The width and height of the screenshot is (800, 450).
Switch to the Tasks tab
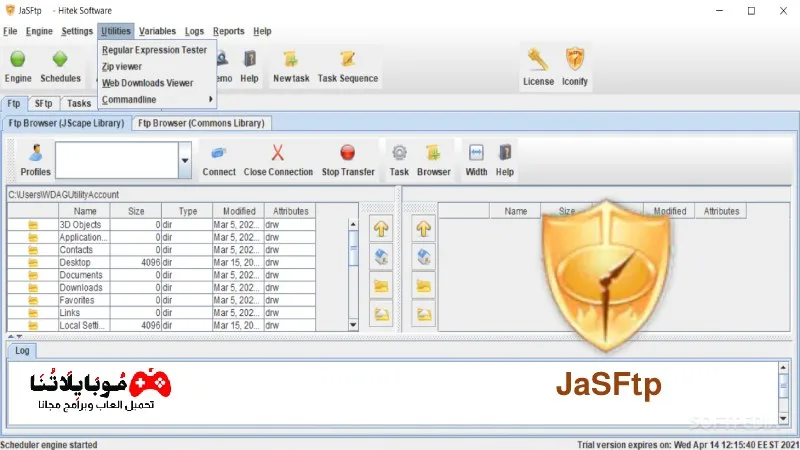[79, 104]
